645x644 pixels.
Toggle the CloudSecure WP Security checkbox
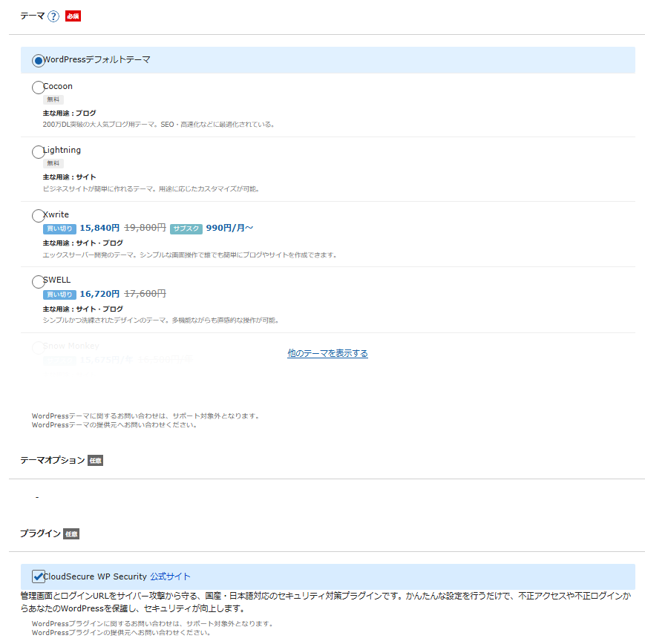39,576
